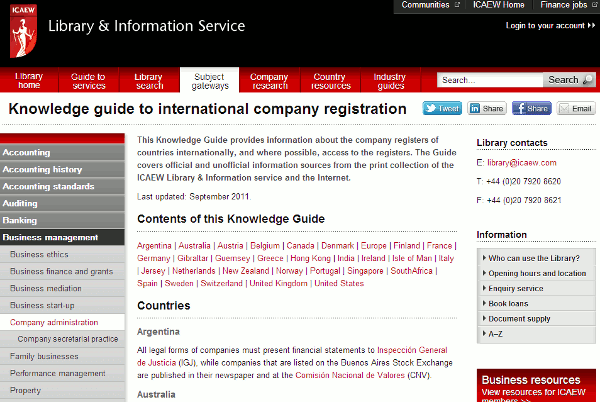Open Accounting history in sidebar
This screenshot has height=402, width=600.
tap(62, 169)
